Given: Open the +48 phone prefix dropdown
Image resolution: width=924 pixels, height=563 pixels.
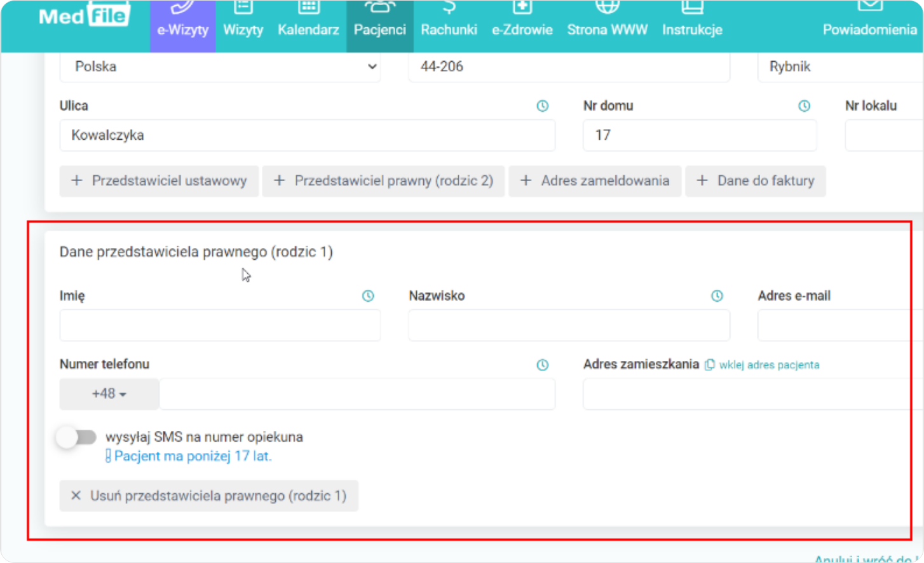Looking at the screenshot, I should coord(109,394).
